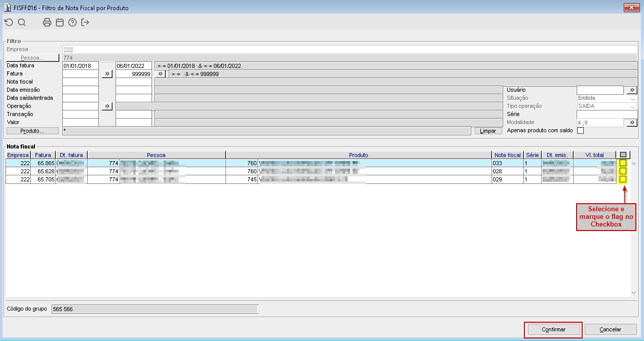Select fatura cell 65.865
This screenshot has height=341, width=644.
pyautogui.click(x=43, y=163)
